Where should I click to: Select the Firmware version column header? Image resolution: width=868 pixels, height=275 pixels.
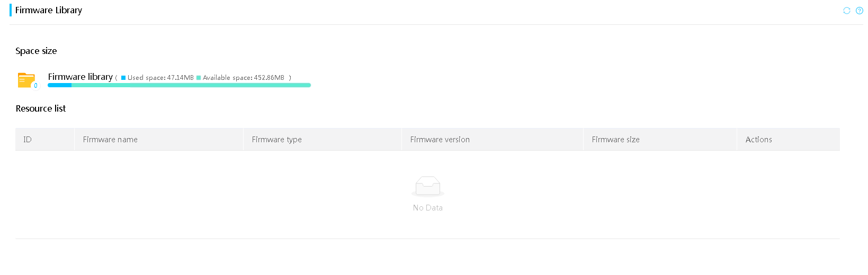(493, 140)
